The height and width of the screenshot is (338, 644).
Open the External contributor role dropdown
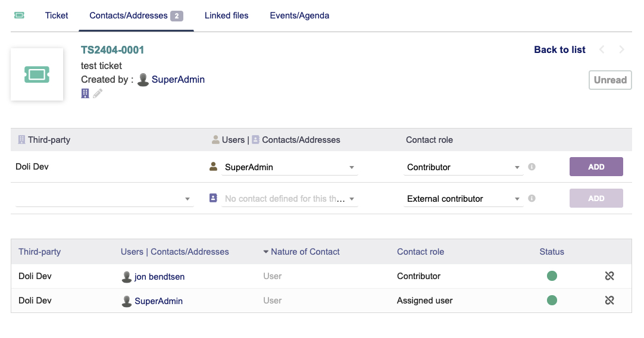[463, 199]
